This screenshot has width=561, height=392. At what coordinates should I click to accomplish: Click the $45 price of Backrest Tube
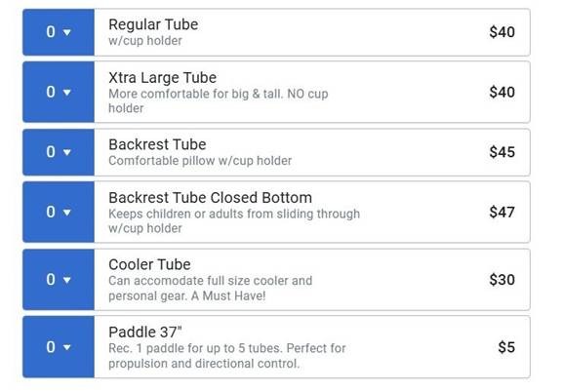[x=501, y=152]
